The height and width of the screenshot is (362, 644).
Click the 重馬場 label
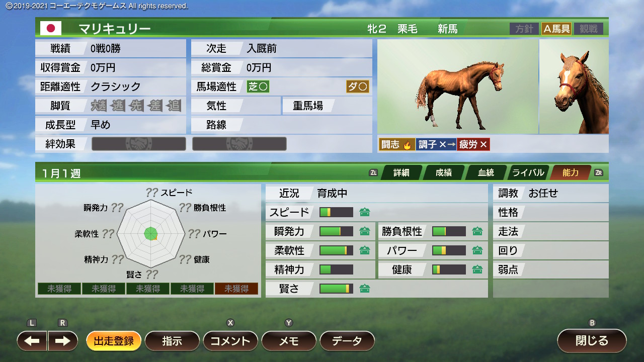(x=308, y=106)
